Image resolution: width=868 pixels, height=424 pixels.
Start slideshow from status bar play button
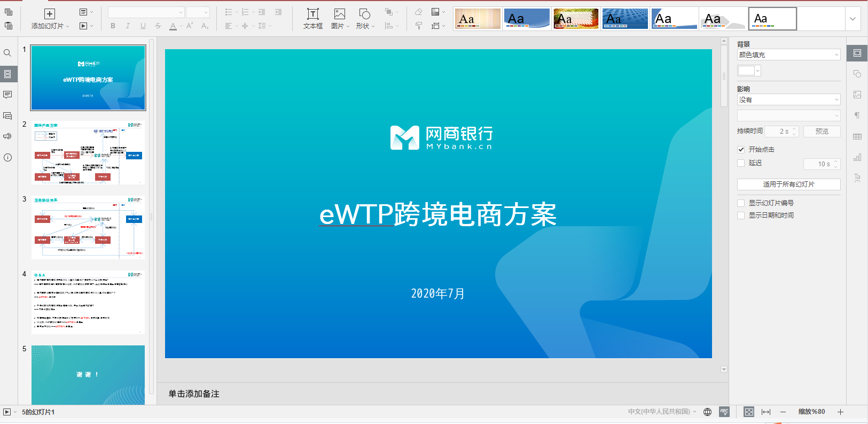[7, 412]
